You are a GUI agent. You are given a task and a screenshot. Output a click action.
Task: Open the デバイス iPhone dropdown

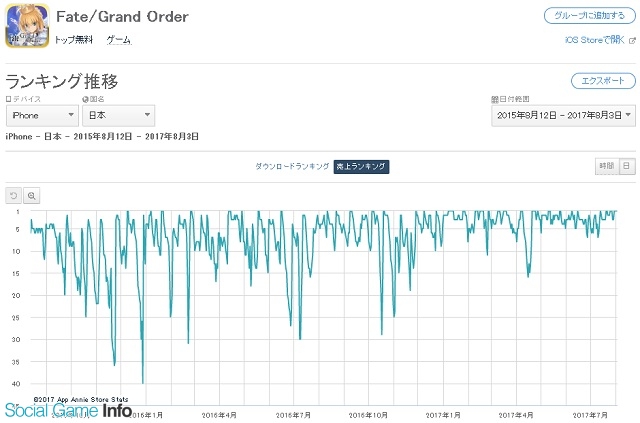tap(42, 116)
